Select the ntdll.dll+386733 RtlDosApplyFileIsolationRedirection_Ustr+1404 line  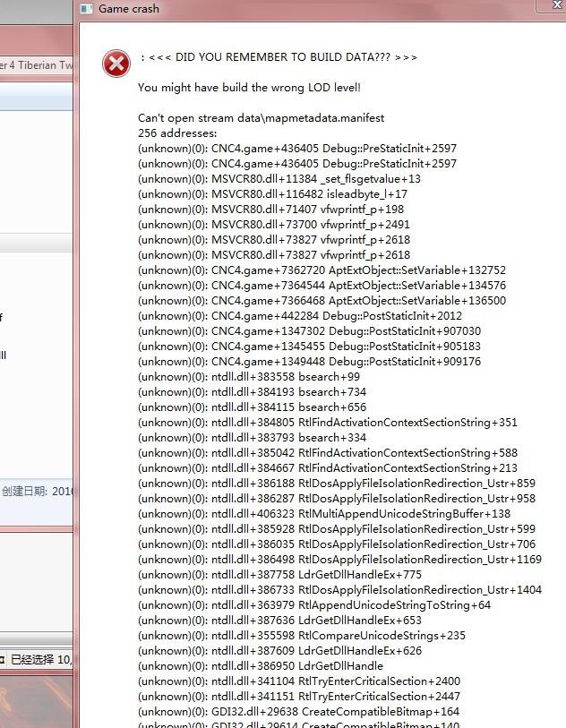click(x=340, y=590)
